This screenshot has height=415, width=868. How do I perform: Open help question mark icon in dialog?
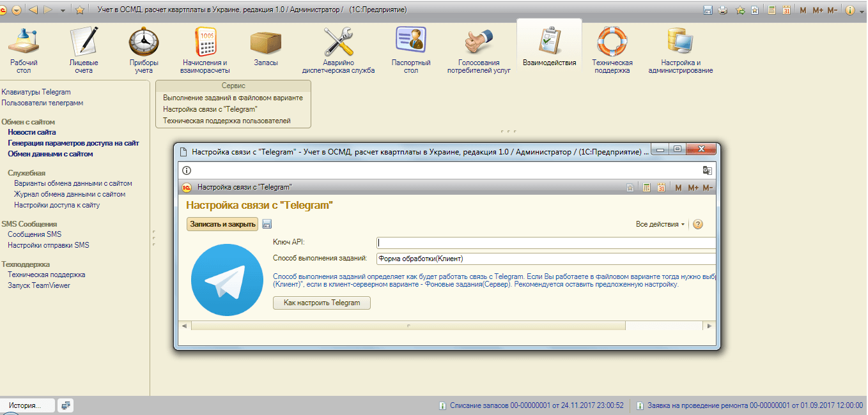click(698, 224)
